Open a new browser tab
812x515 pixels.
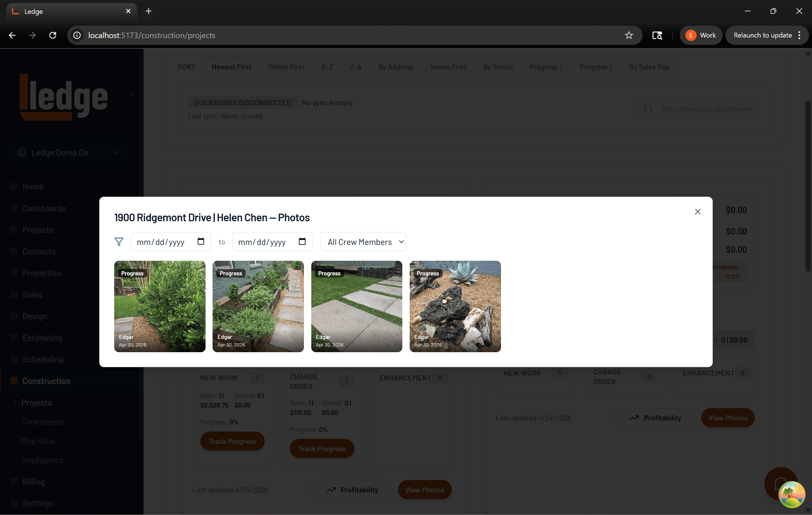(x=148, y=11)
